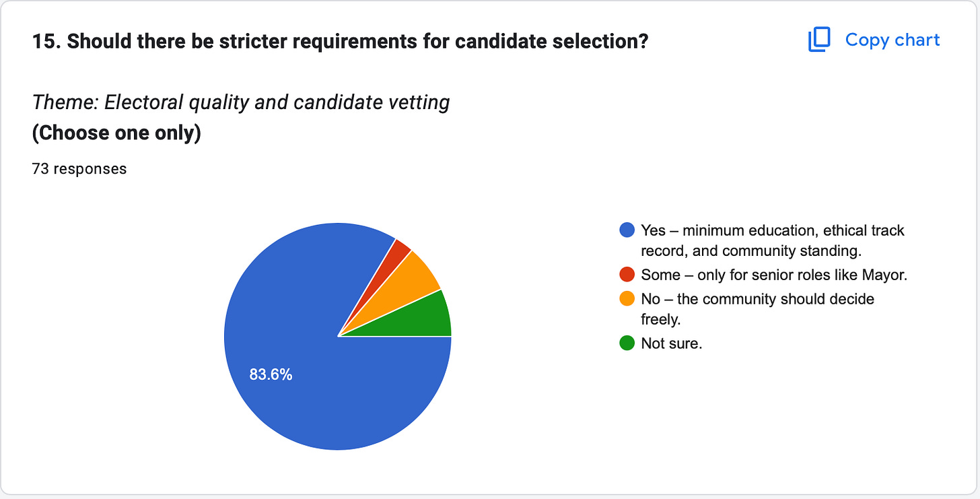
Task: Click the 'Not sure.' legend label
Action: click(x=672, y=343)
